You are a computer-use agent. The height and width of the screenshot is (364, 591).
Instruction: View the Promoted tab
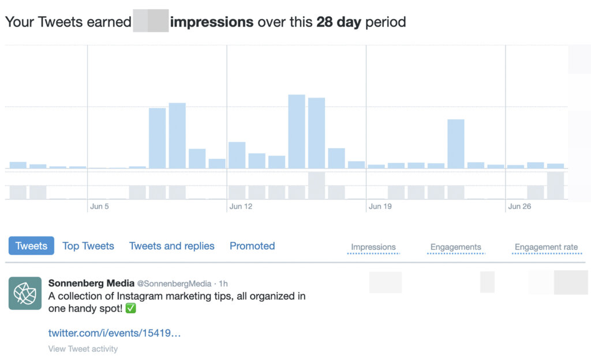(252, 246)
